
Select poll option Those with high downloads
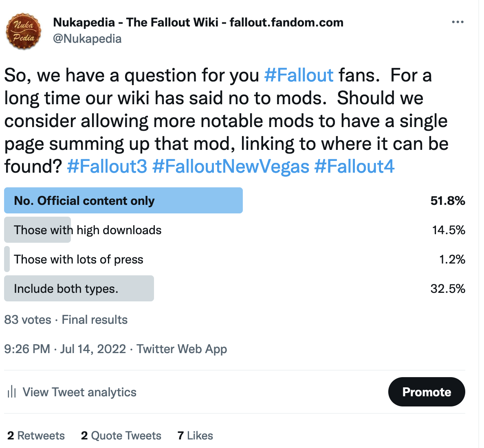coord(88,230)
